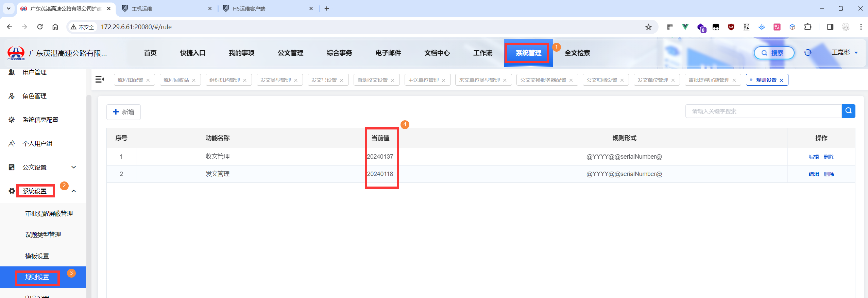Click the 发文管理 function name cell
868x298 pixels.
click(x=218, y=174)
